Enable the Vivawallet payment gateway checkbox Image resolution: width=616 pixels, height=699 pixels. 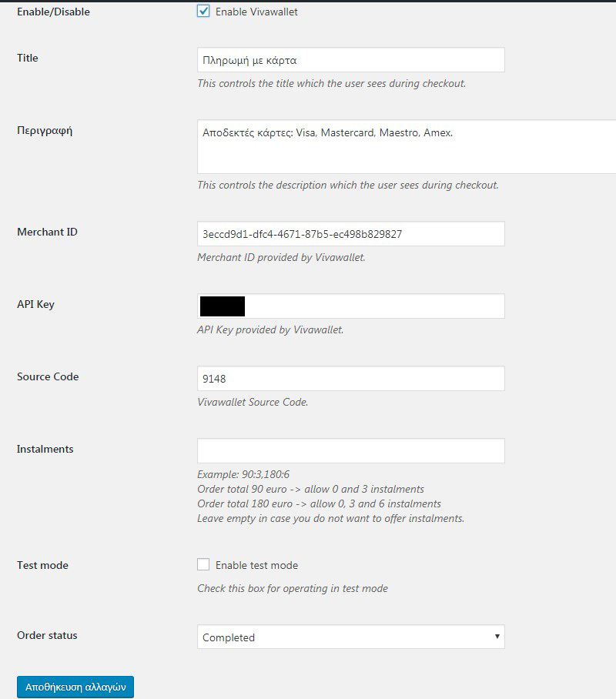tap(203, 11)
